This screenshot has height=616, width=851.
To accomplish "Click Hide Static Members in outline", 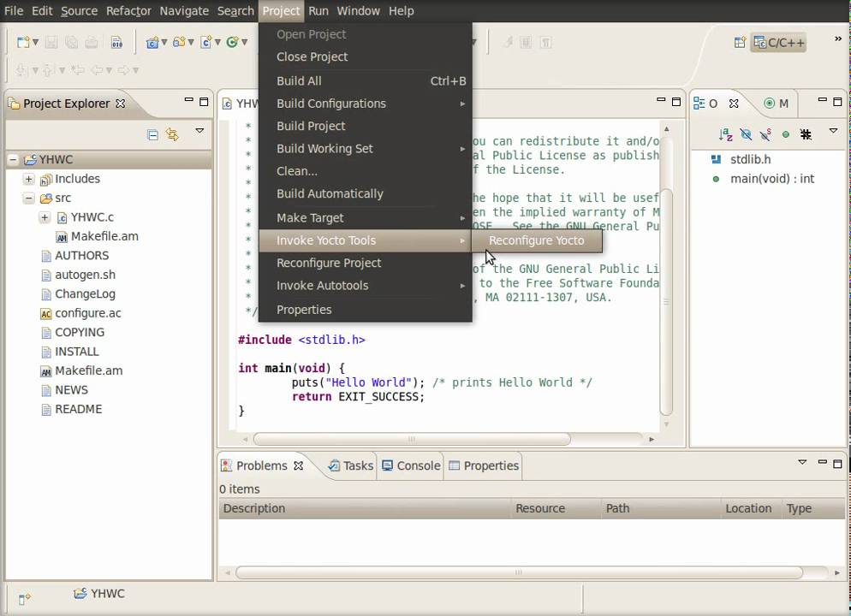I will point(765,134).
